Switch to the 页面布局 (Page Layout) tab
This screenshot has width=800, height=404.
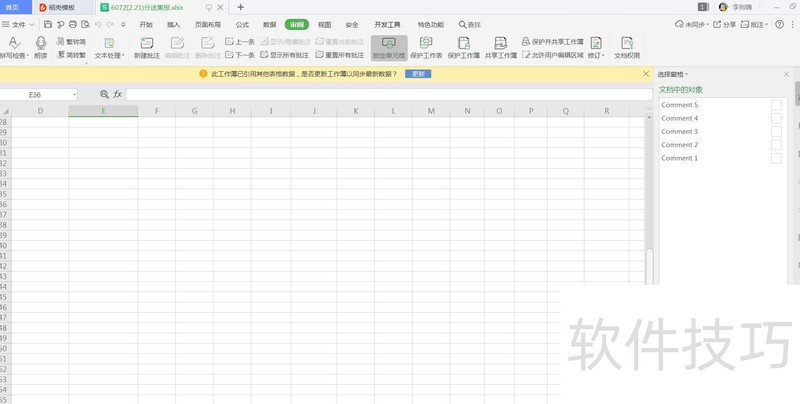coord(208,24)
